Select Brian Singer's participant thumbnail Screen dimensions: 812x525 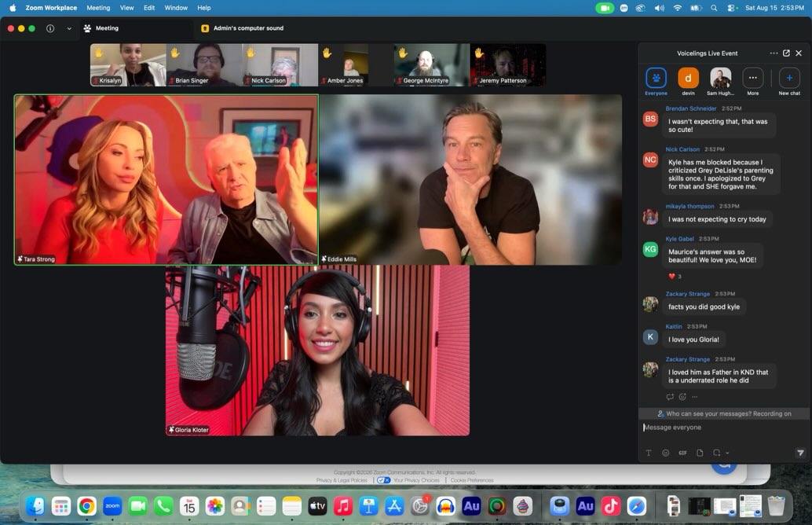(204, 64)
